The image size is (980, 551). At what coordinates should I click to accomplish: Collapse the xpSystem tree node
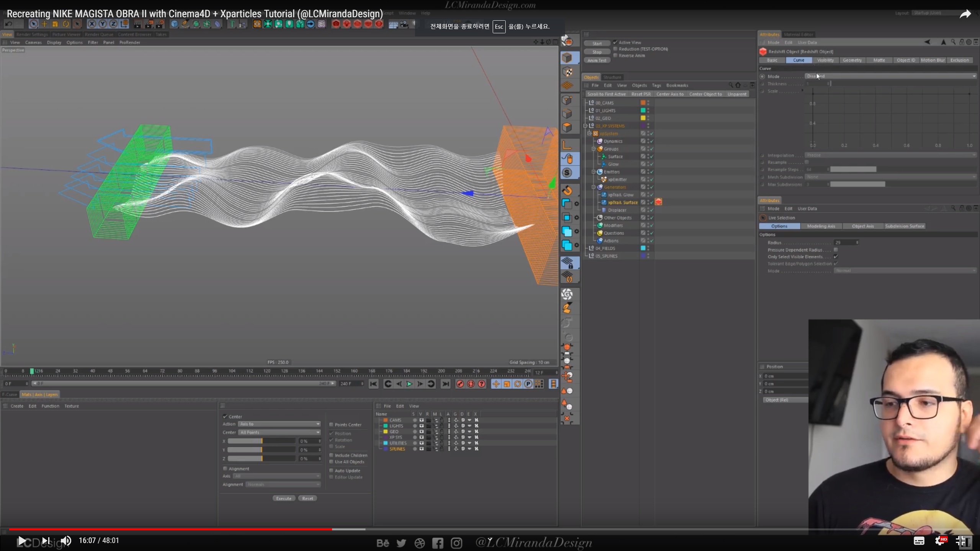[x=590, y=133]
